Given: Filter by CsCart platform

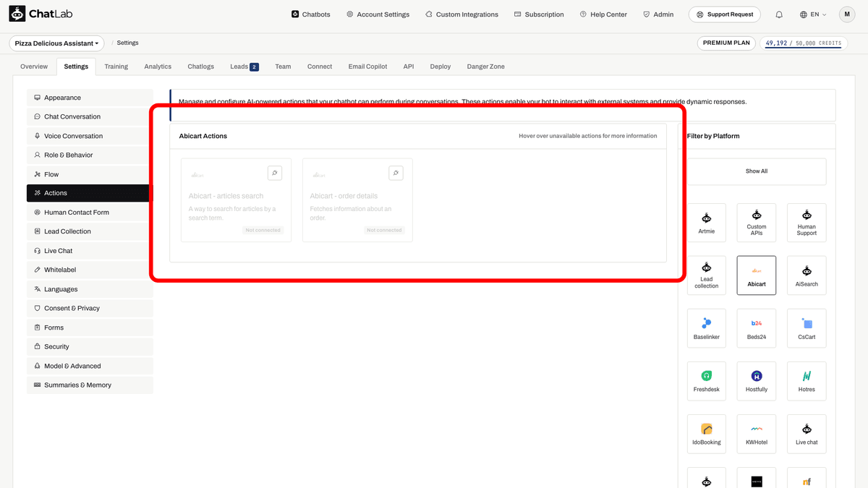Looking at the screenshot, I should coord(807,328).
